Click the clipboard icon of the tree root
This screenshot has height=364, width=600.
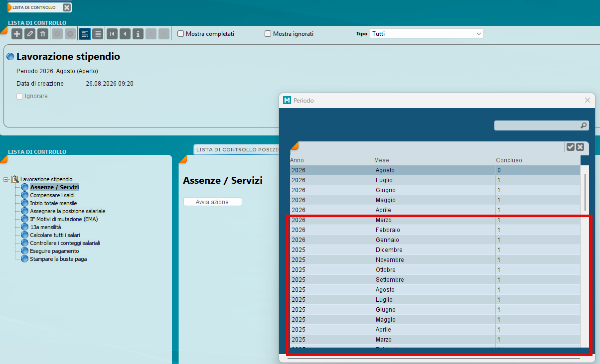point(15,179)
